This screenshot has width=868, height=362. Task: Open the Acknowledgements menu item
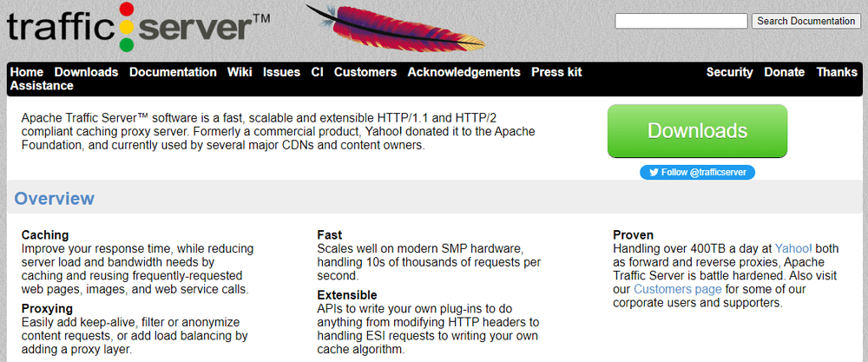click(x=464, y=72)
